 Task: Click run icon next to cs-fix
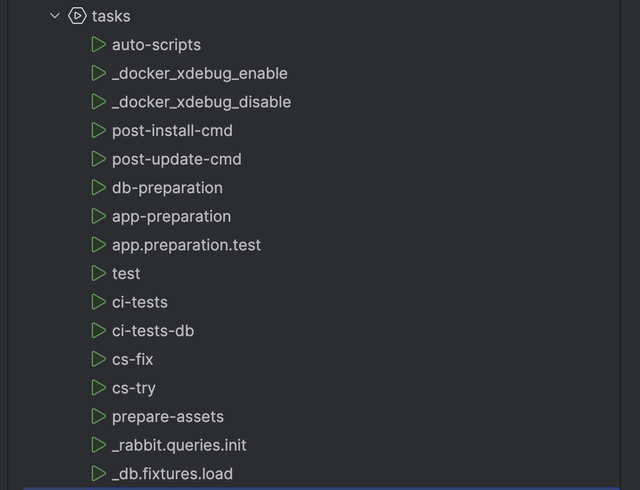tap(98, 359)
